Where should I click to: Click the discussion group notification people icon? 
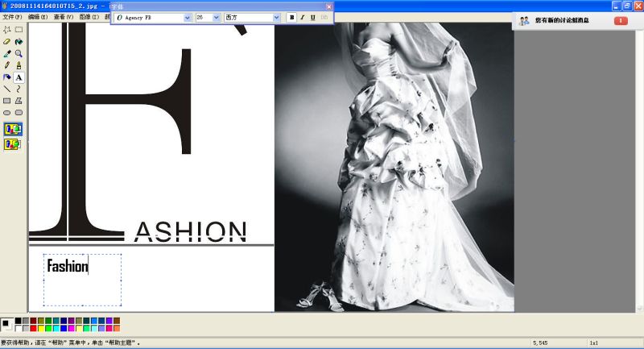click(524, 21)
